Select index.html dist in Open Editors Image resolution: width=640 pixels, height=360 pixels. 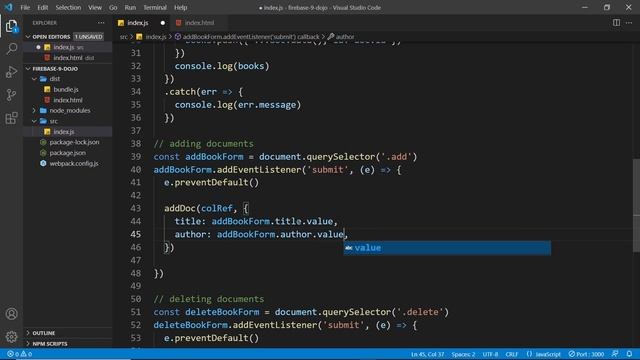pyautogui.click(x=67, y=58)
